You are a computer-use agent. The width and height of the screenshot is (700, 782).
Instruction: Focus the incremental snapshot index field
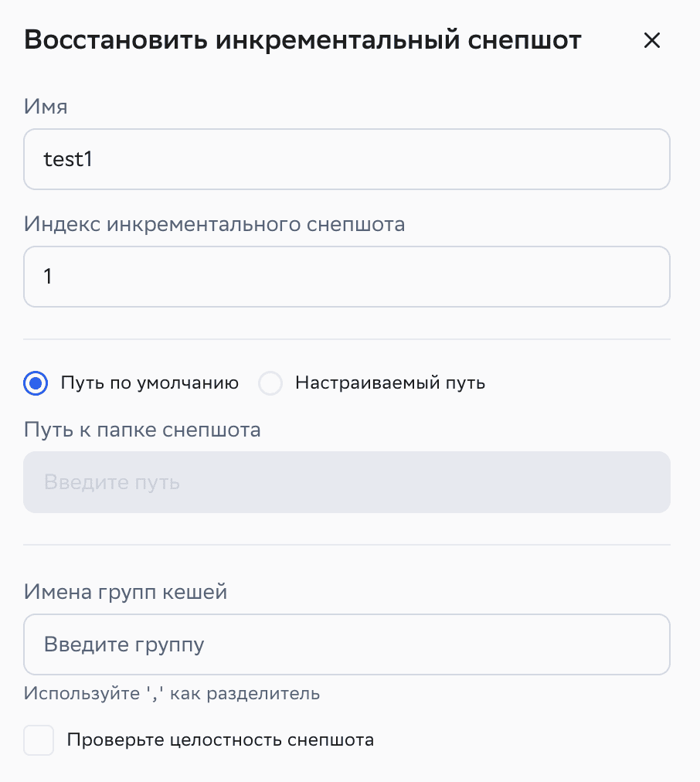[x=346, y=277]
